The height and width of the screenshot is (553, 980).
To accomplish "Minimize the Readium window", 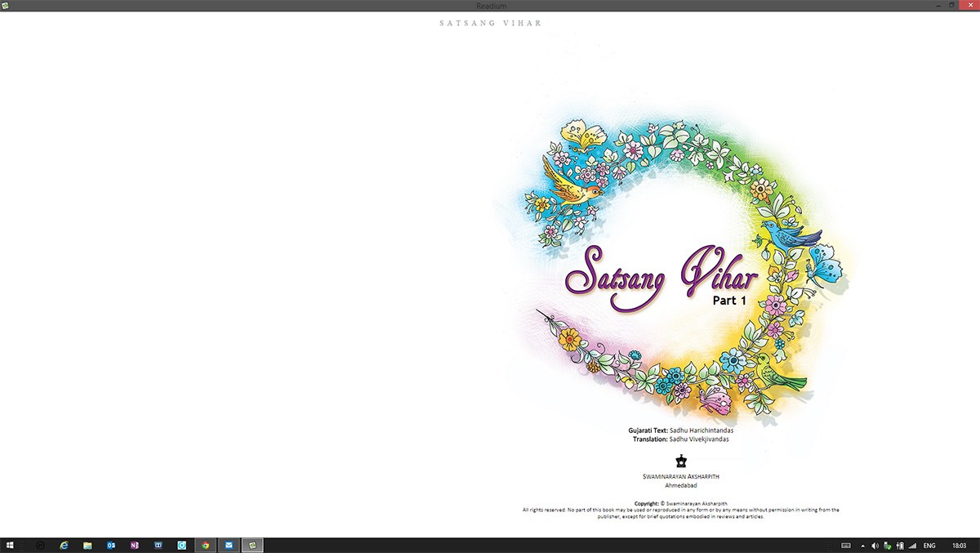I will pos(938,5).
